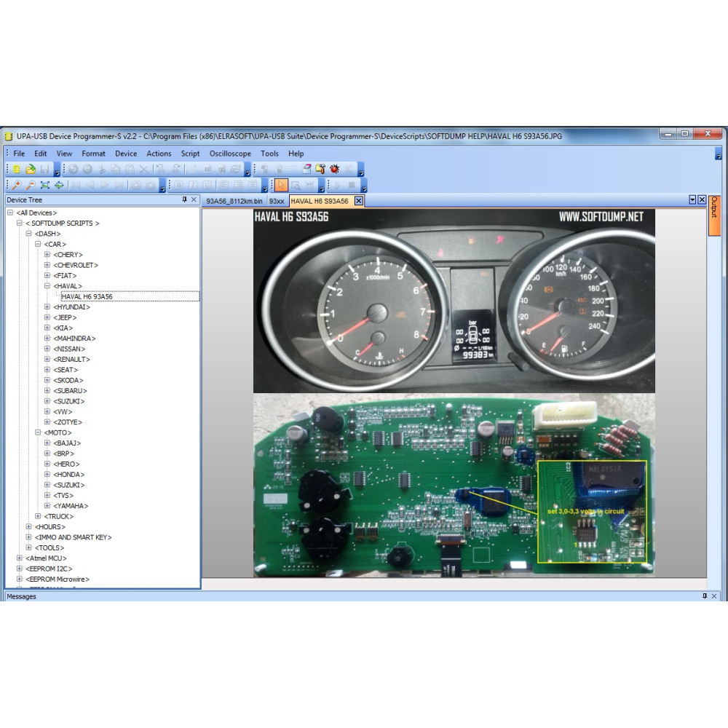Click the first page navigation icon

click(x=76, y=186)
